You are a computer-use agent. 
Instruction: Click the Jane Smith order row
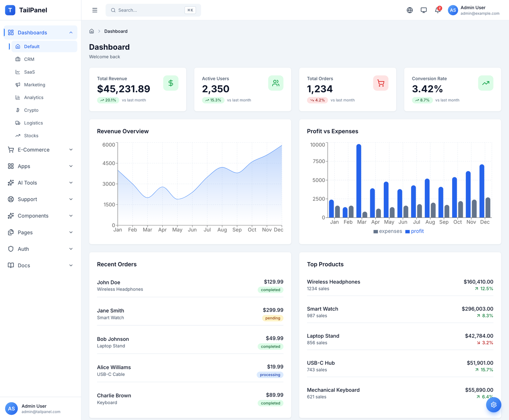point(190,314)
